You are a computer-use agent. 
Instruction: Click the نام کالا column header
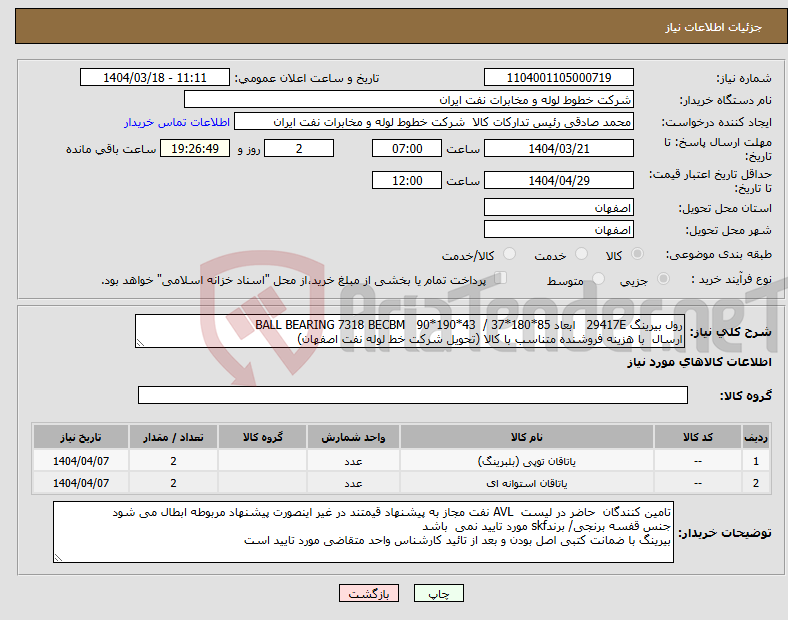point(527,437)
